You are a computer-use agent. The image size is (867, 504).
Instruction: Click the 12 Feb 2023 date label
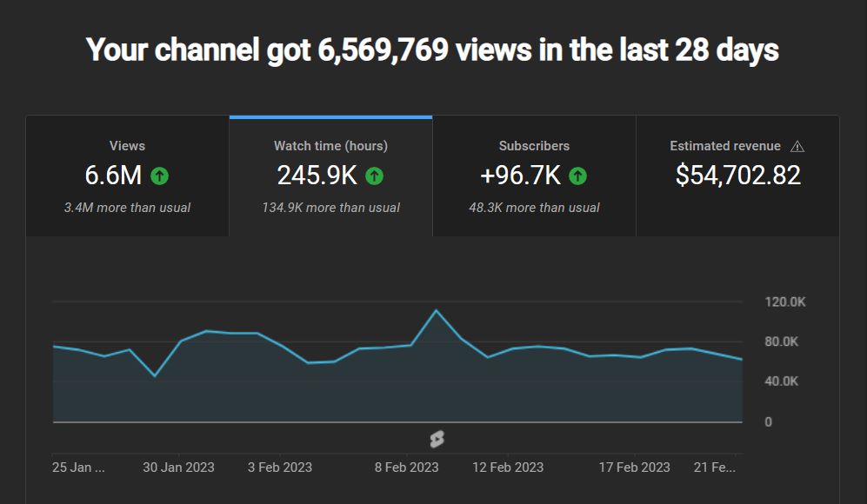click(508, 468)
